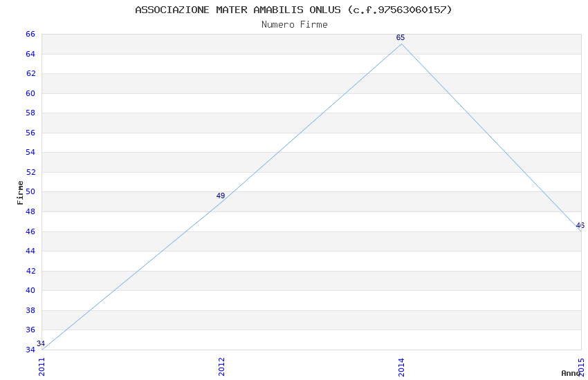Click the data label 49 on the line
588x380 pixels.
click(221, 196)
